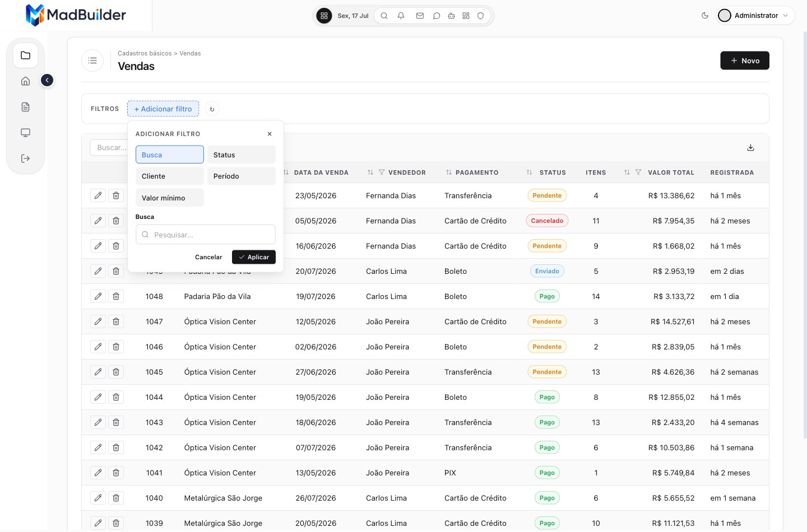This screenshot has height=532, width=807.
Task: Toggle dark mode moon icon
Action: click(705, 16)
